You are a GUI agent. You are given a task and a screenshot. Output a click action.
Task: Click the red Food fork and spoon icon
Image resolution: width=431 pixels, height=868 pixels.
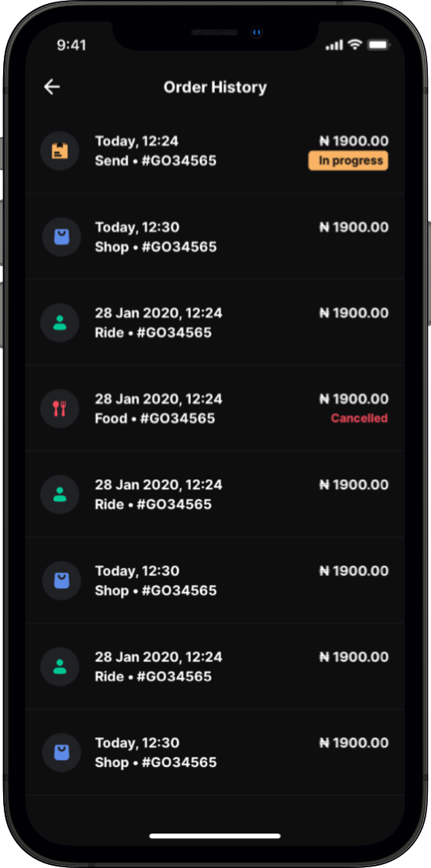point(60,409)
